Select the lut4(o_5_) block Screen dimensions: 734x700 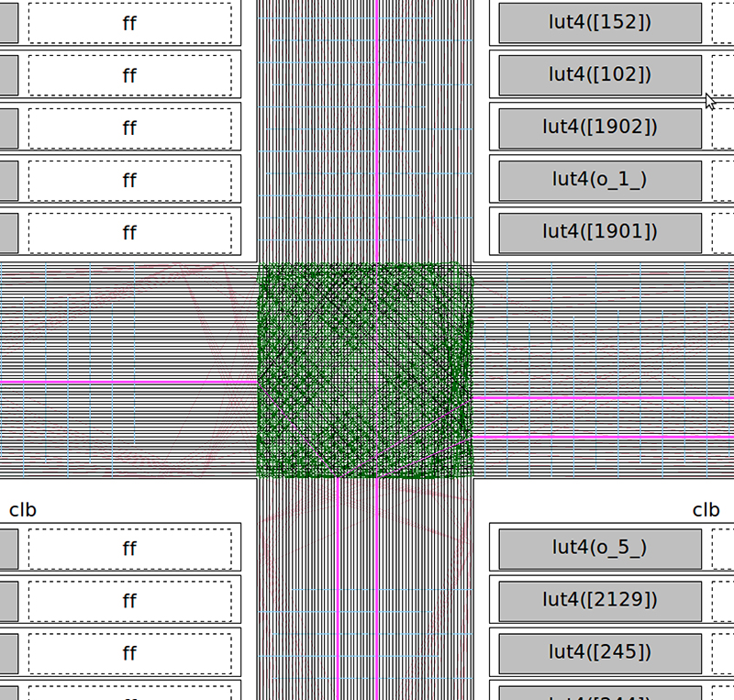pyautogui.click(x=600, y=549)
